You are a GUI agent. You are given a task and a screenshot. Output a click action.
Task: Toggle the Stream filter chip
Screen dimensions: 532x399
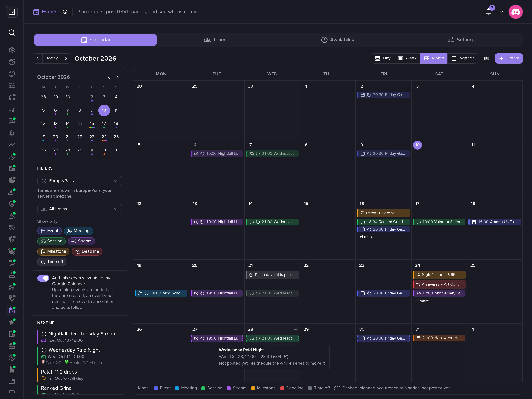click(x=81, y=241)
